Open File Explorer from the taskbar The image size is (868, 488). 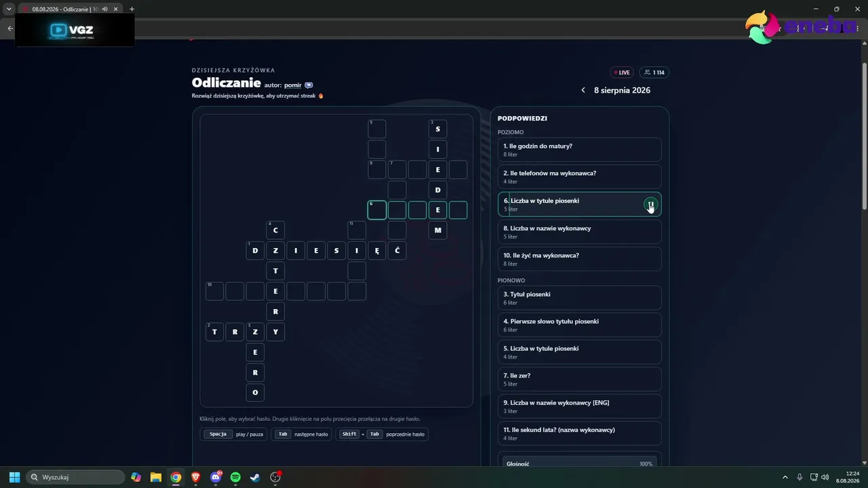tap(156, 477)
